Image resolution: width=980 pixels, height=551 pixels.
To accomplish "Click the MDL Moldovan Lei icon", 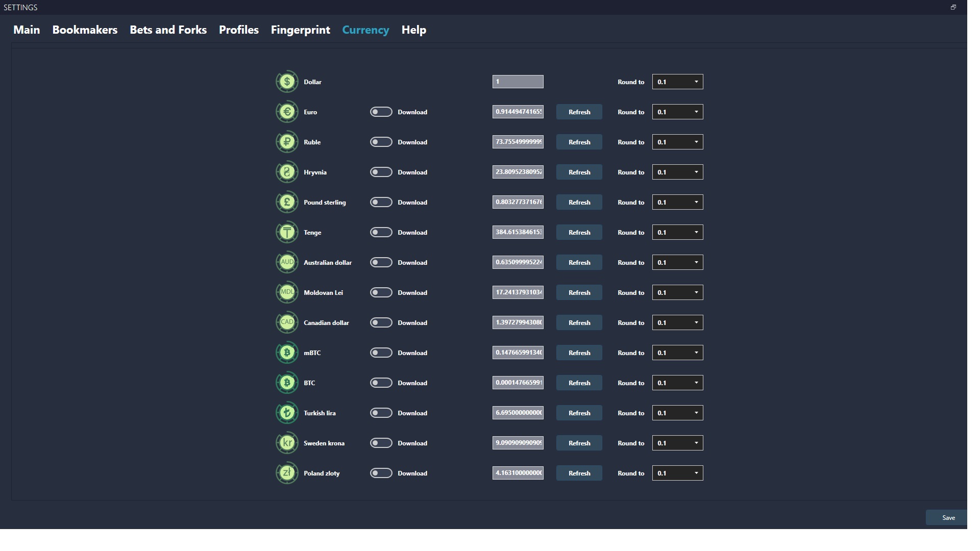I will coord(287,292).
